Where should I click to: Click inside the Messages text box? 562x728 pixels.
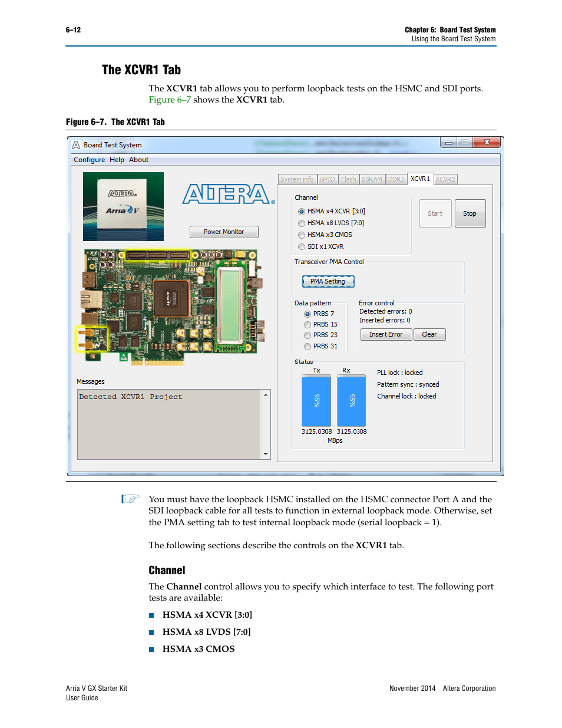pyautogui.click(x=170, y=424)
